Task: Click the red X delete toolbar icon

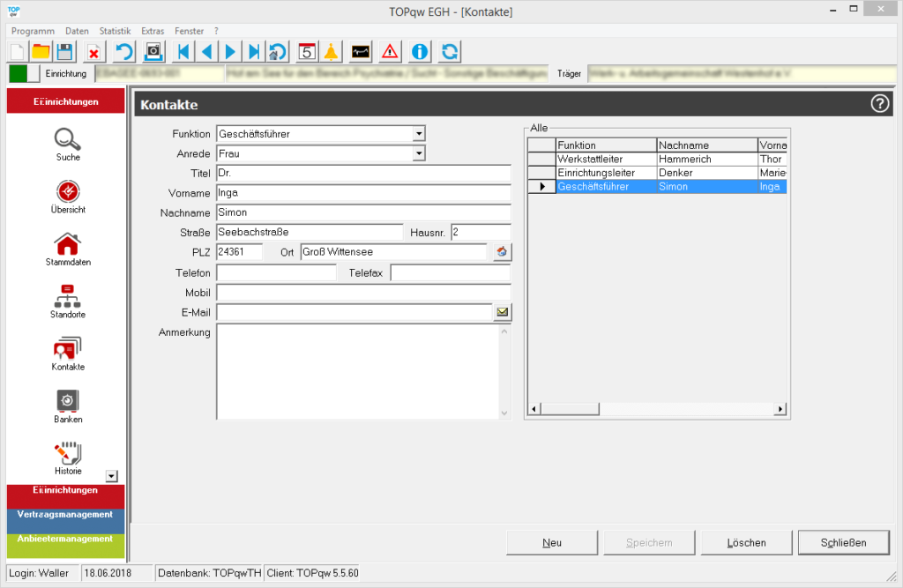Action: (x=93, y=51)
